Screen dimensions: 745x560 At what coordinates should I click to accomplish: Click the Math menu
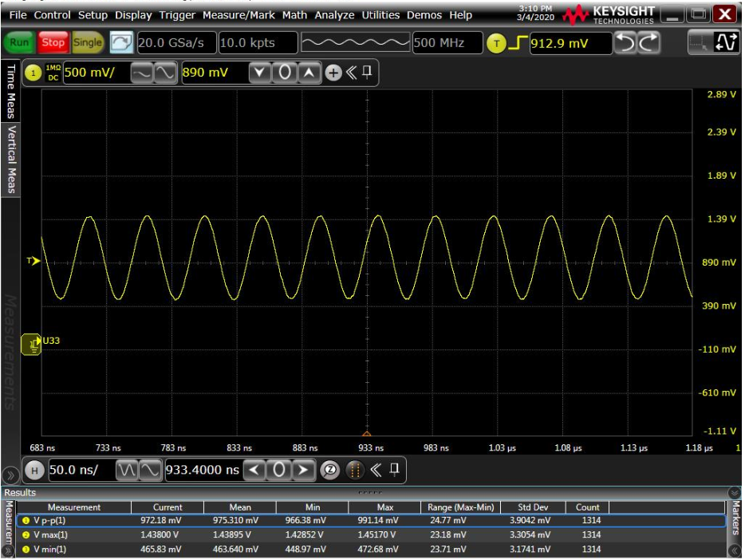294,15
